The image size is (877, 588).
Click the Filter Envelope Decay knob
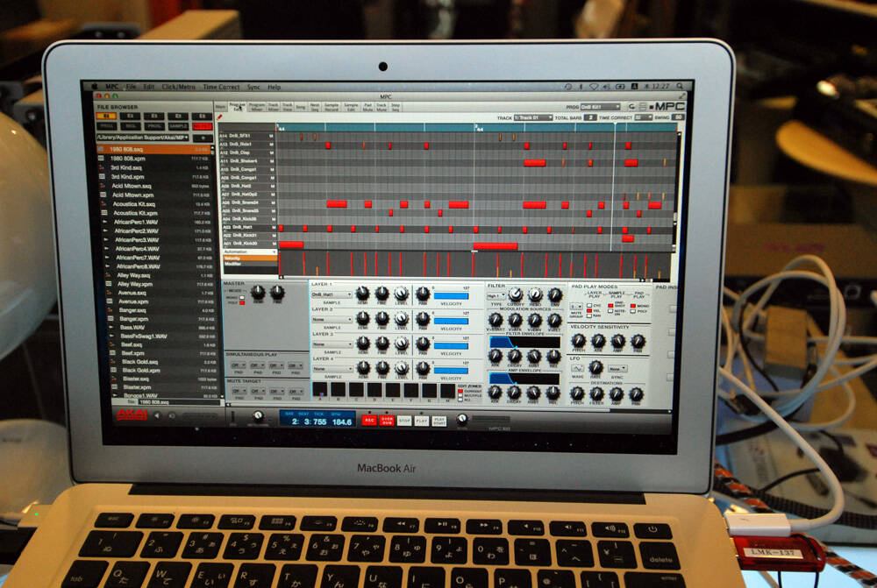click(515, 356)
